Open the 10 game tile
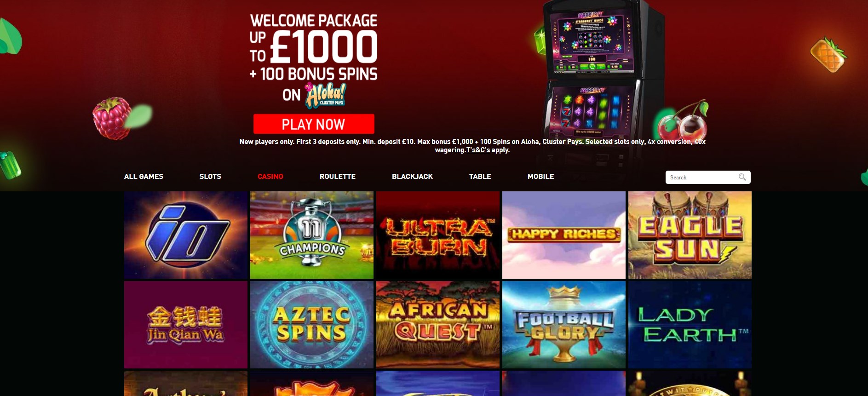 186,235
